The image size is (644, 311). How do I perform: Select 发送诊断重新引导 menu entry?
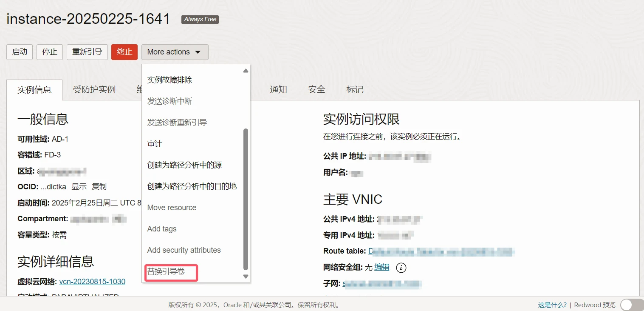point(177,123)
